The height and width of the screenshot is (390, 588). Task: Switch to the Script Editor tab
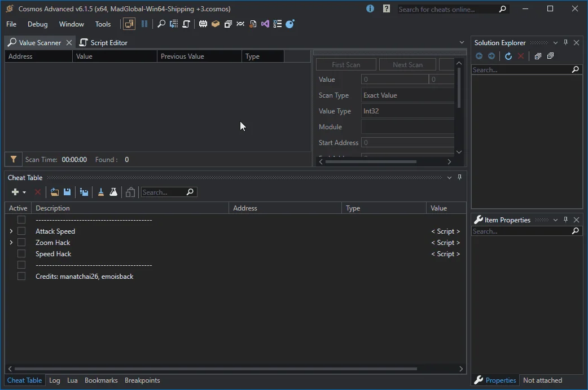click(x=104, y=43)
